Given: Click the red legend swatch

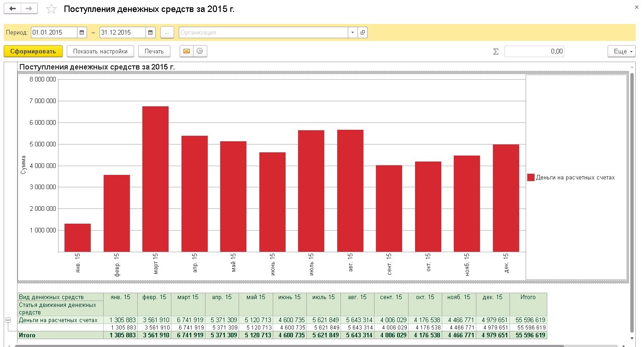Looking at the screenshot, I should 531,178.
